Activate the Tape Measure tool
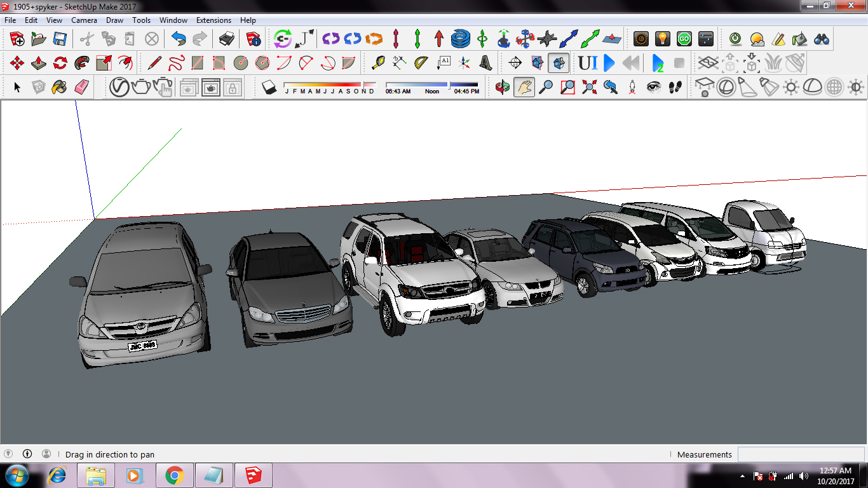This screenshot has height=488, width=868. pyautogui.click(x=377, y=62)
